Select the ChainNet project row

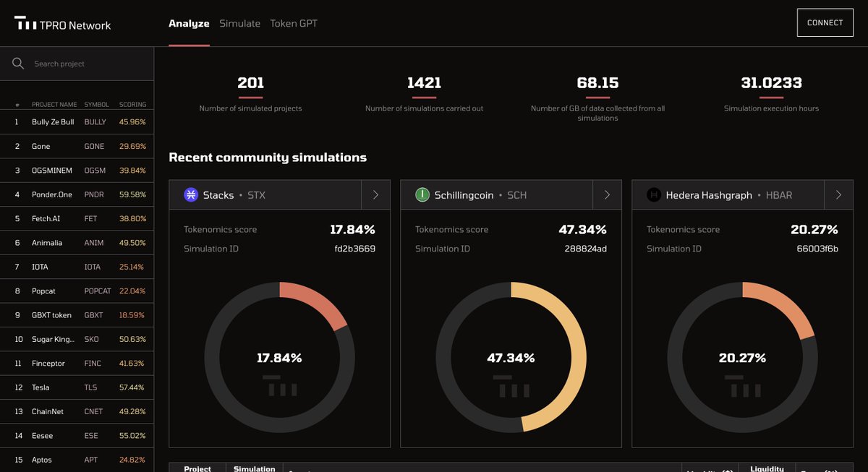(x=77, y=411)
